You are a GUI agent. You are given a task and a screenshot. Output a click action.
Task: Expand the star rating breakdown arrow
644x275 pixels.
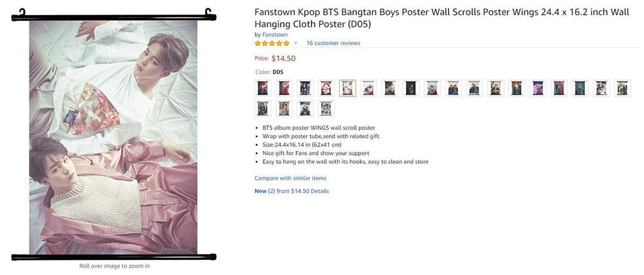[x=296, y=43]
